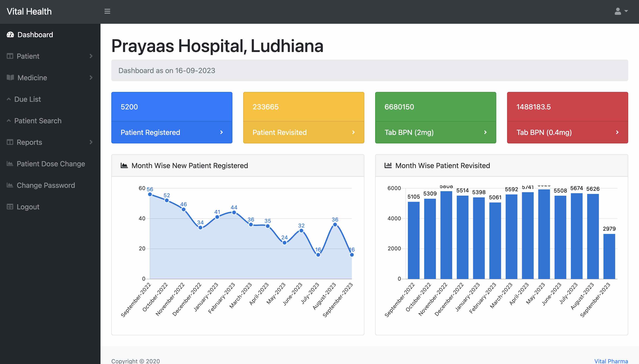Open the Due List menu item
Image resolution: width=639 pixels, height=364 pixels.
[28, 99]
